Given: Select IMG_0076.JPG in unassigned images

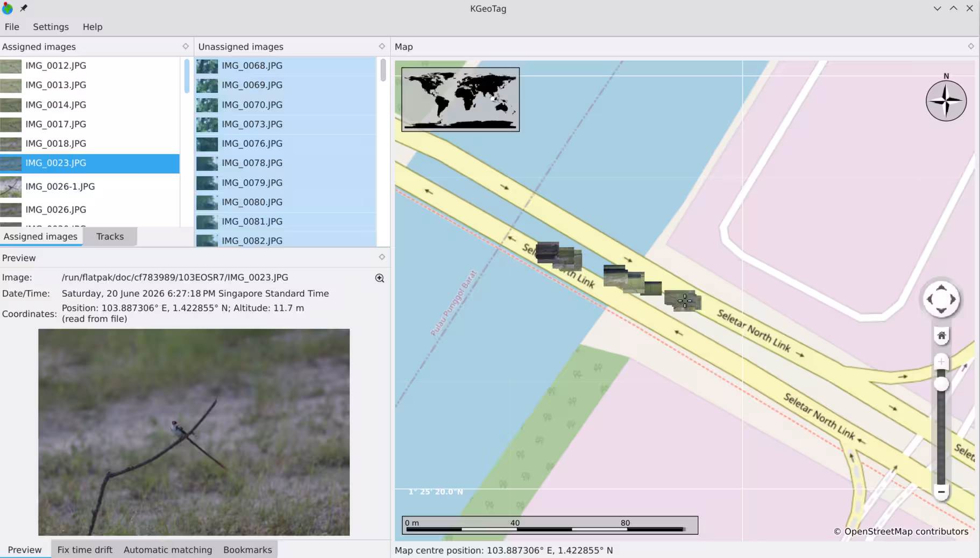Looking at the screenshot, I should point(286,144).
